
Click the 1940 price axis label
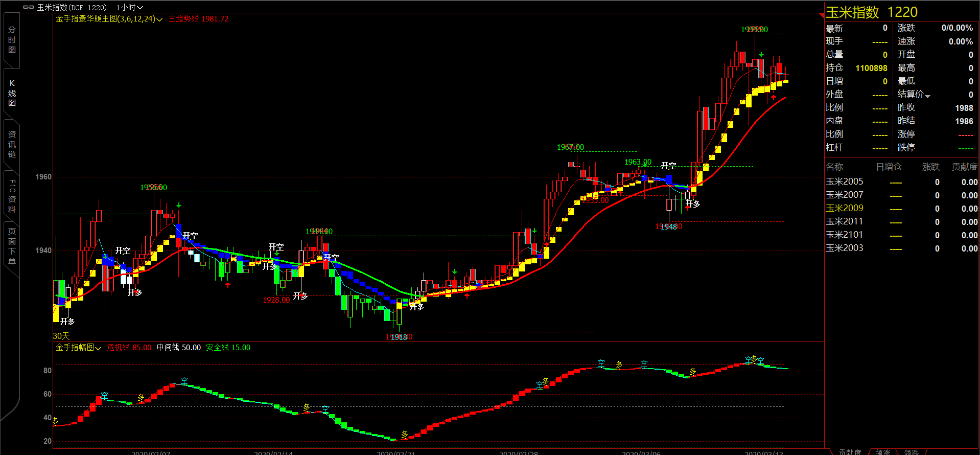[43, 251]
